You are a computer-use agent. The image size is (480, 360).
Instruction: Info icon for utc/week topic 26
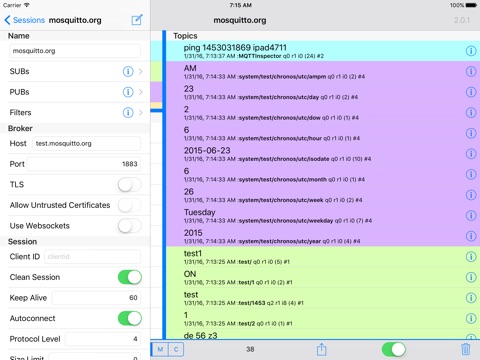click(471, 195)
